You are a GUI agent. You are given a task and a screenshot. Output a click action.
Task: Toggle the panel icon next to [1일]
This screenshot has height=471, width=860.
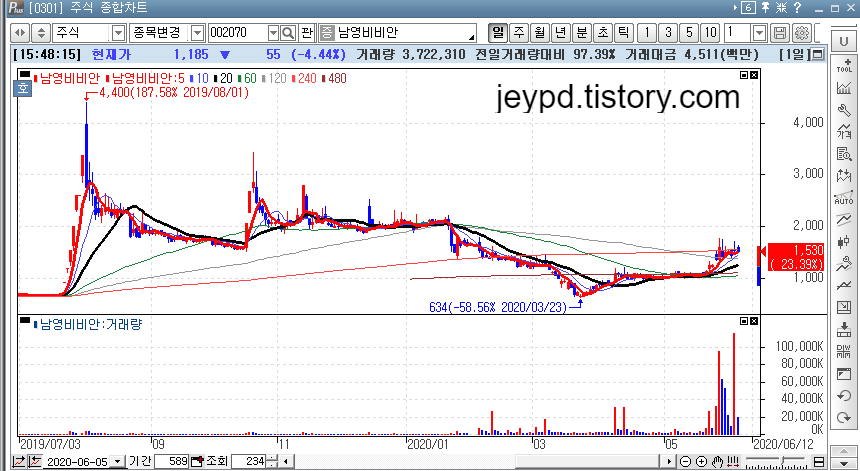point(818,54)
